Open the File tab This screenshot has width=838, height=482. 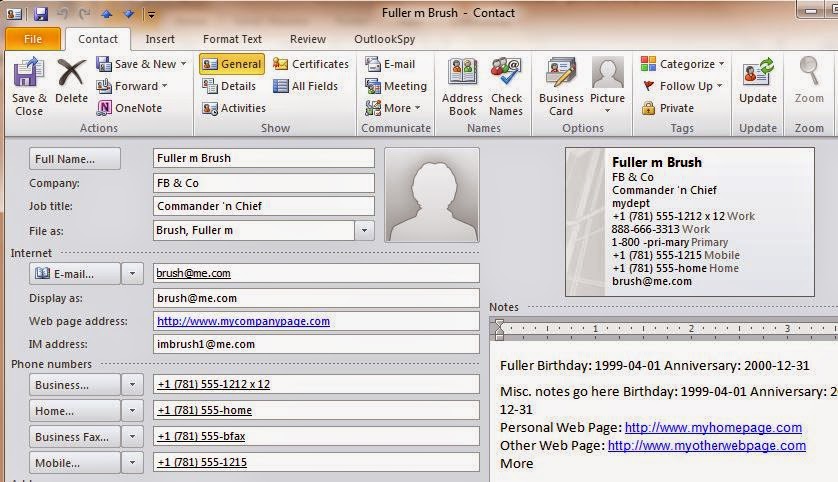point(33,39)
